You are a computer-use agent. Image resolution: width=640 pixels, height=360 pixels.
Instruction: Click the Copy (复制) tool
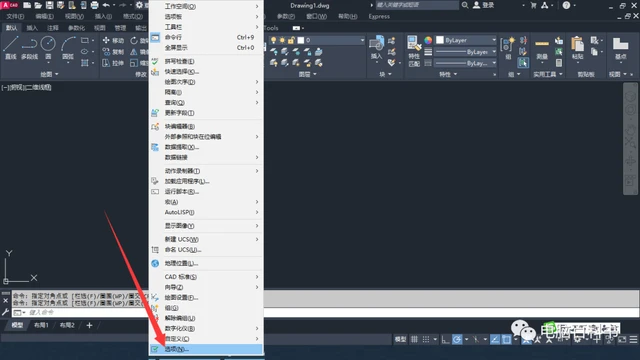113,52
